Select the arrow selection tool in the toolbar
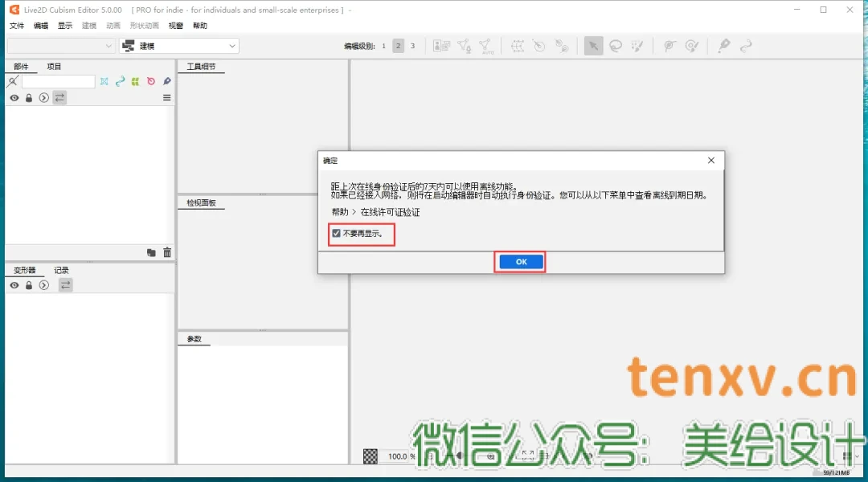Screen dimensions: 868x482 point(593,46)
